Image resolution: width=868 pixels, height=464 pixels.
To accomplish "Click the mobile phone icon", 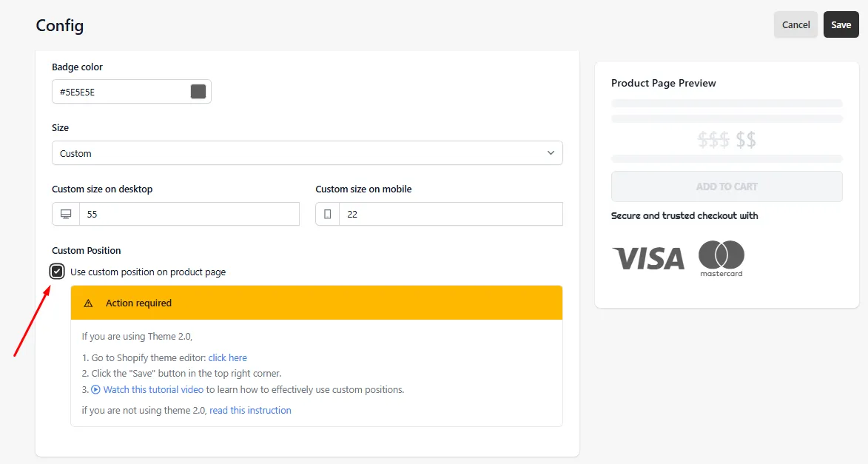I will [x=327, y=215].
